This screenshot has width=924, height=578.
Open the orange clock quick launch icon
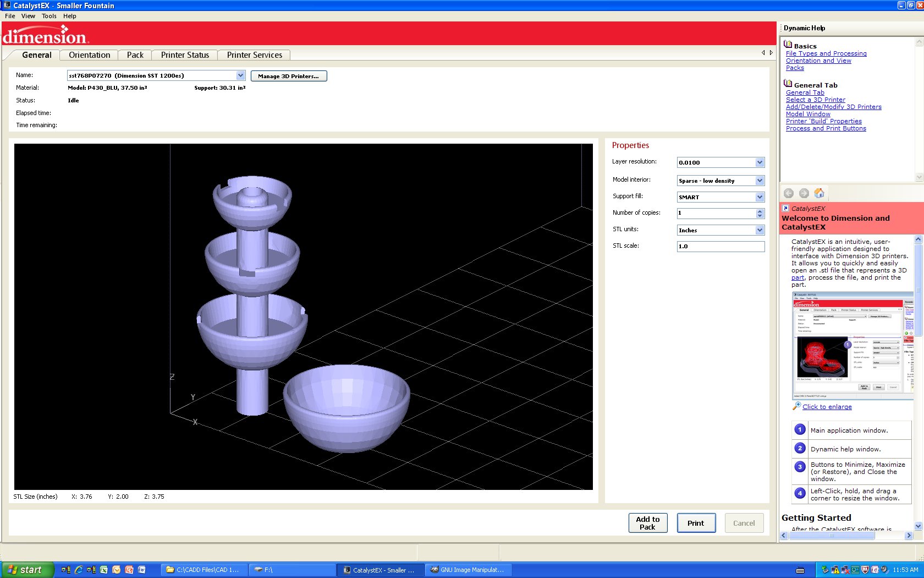pyautogui.click(x=116, y=570)
